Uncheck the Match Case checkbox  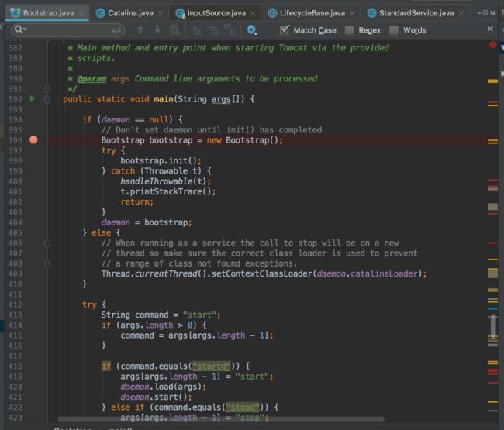coord(285,30)
